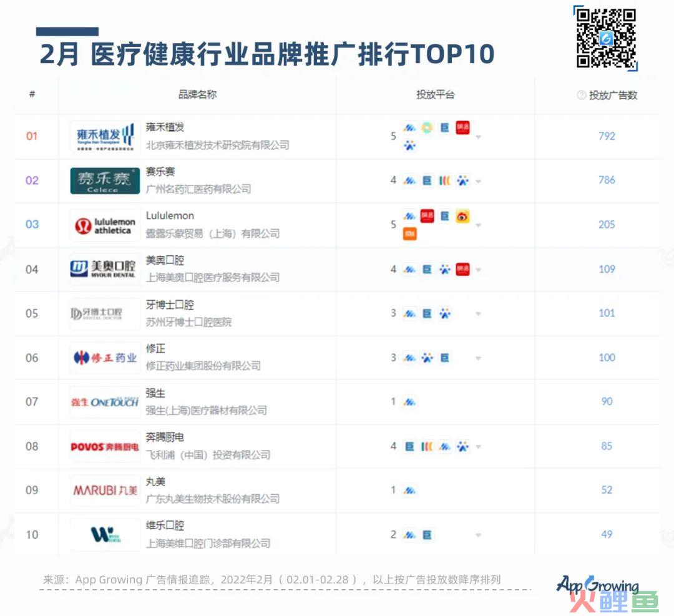The width and height of the screenshot is (674, 616).
Task: Click the 49 ad count for 维乐口腔
Action: 607,534
